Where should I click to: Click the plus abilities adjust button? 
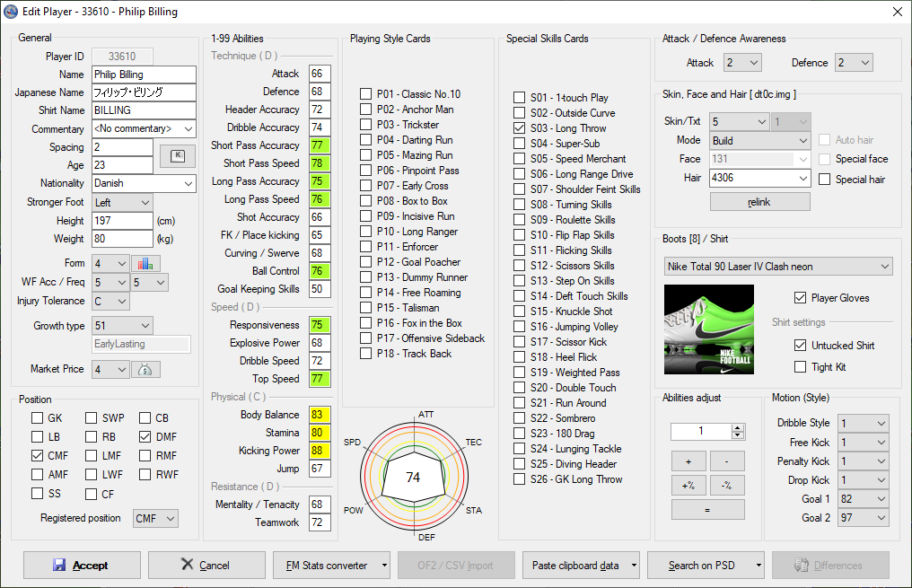point(688,461)
